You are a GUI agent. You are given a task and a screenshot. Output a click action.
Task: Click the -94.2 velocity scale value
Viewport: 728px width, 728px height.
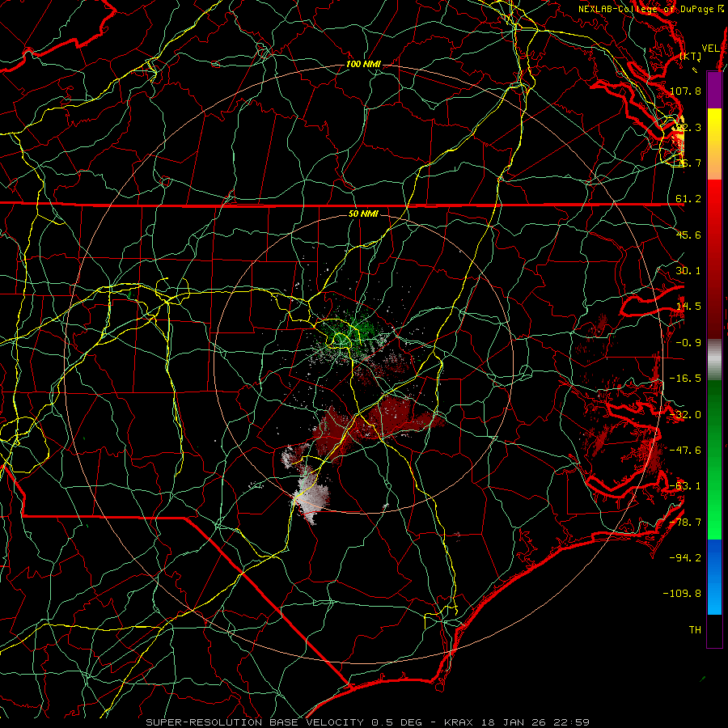(685, 557)
